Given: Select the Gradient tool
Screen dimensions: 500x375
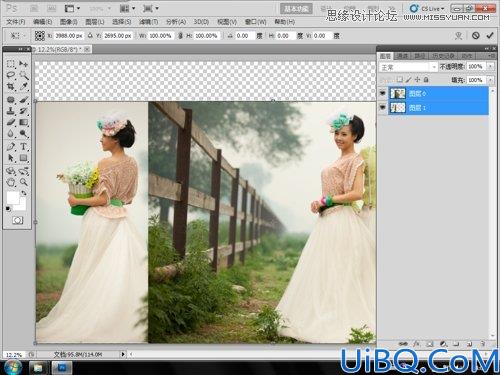Looking at the screenshot, I should [x=23, y=122].
